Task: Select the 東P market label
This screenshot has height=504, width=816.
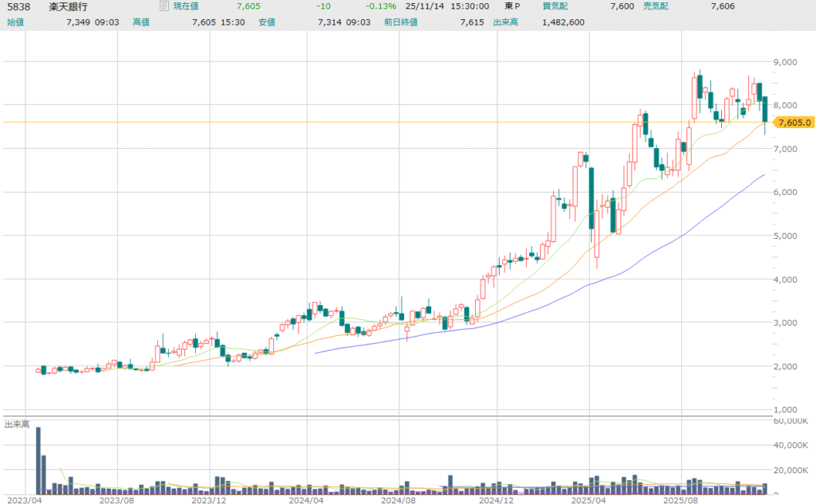Action: pyautogui.click(x=510, y=6)
